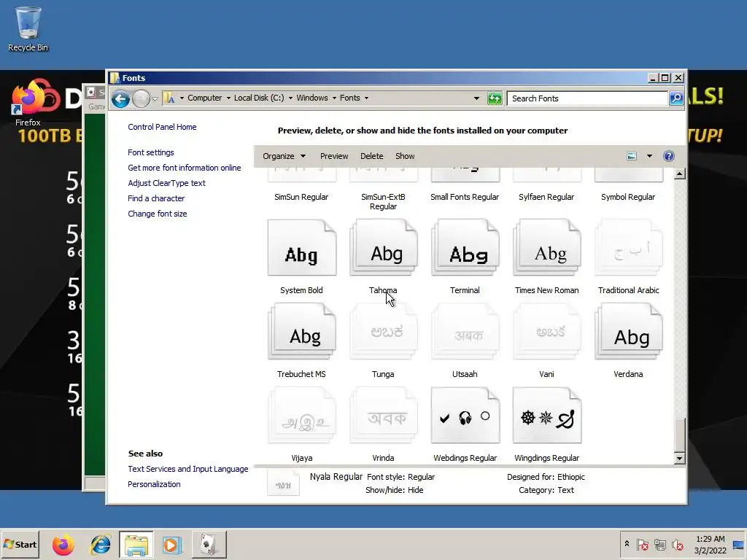Open Text Services and Input Language

tap(187, 469)
